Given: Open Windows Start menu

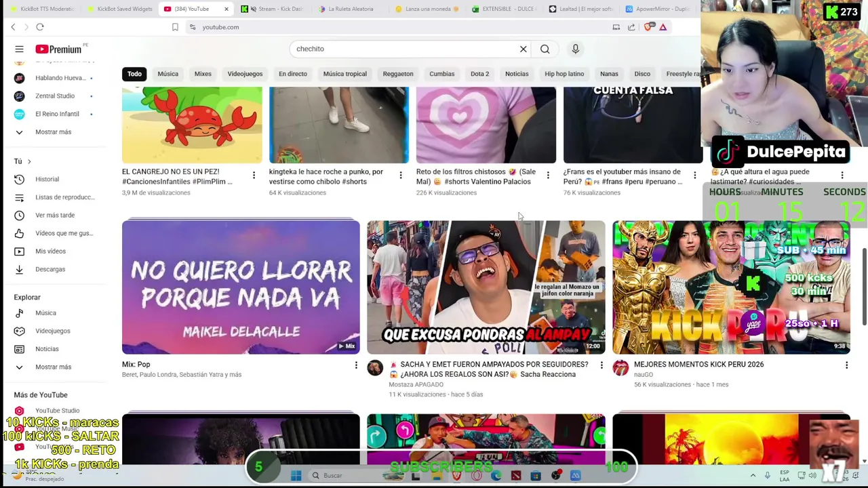Looking at the screenshot, I should point(296,476).
